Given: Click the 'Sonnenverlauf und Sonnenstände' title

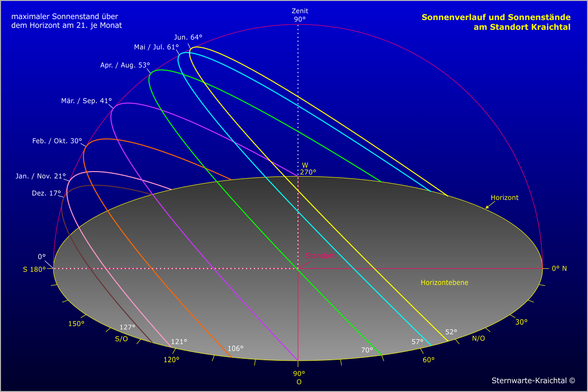Looking at the screenshot, I should (496, 17).
